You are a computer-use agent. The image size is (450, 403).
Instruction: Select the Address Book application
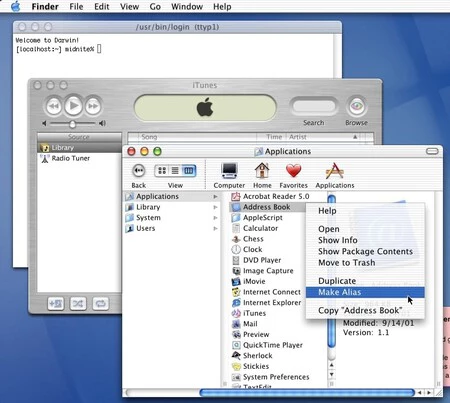267,207
